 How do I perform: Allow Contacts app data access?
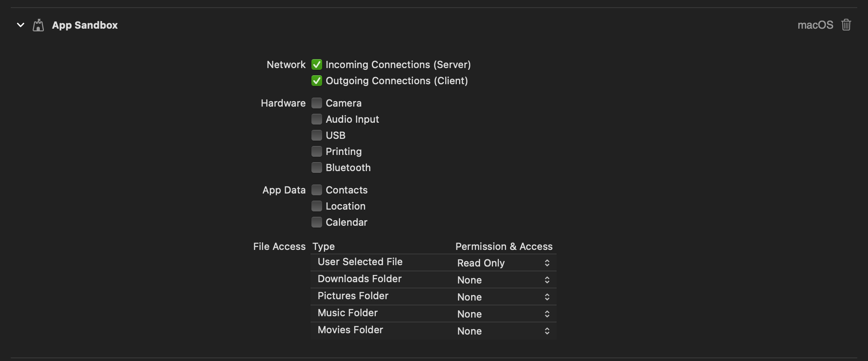pos(317,190)
